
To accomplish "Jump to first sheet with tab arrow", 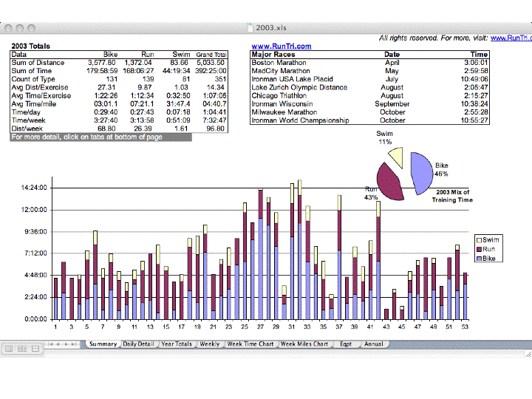I will (x=51, y=344).
